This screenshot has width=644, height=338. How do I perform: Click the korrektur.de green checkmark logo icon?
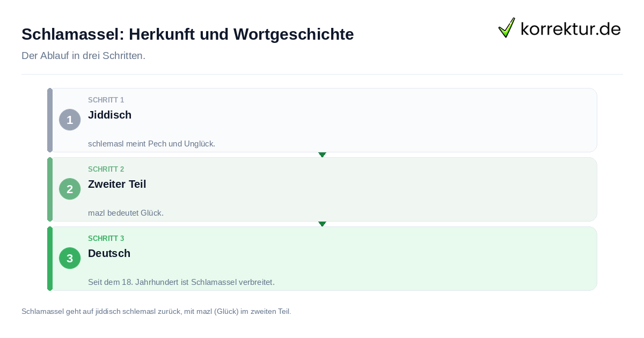(507, 27)
